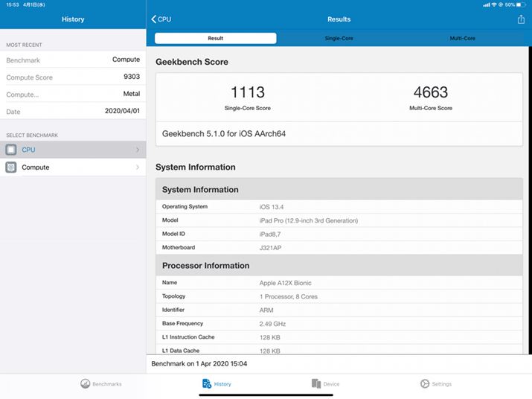The image size is (532, 399).
Task: Expand the CPU row disclosure chevron
Action: (138, 150)
